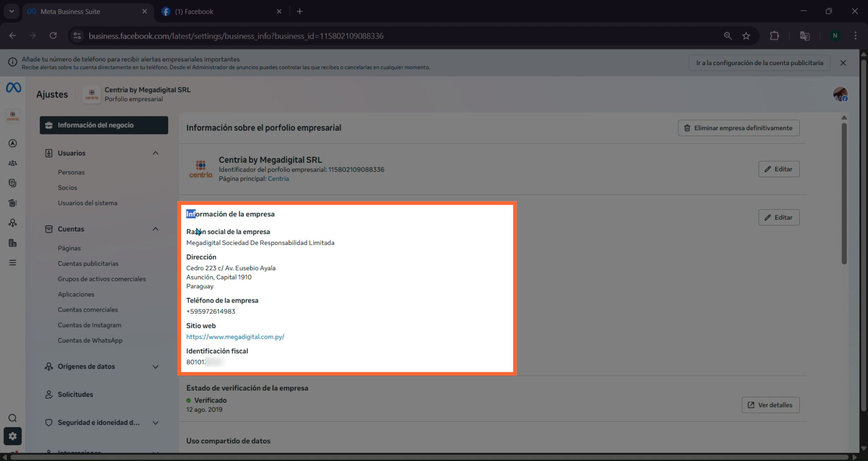Open the settings gear at the sidebar bottom
Screen dimensions: 868x461
click(x=13, y=436)
